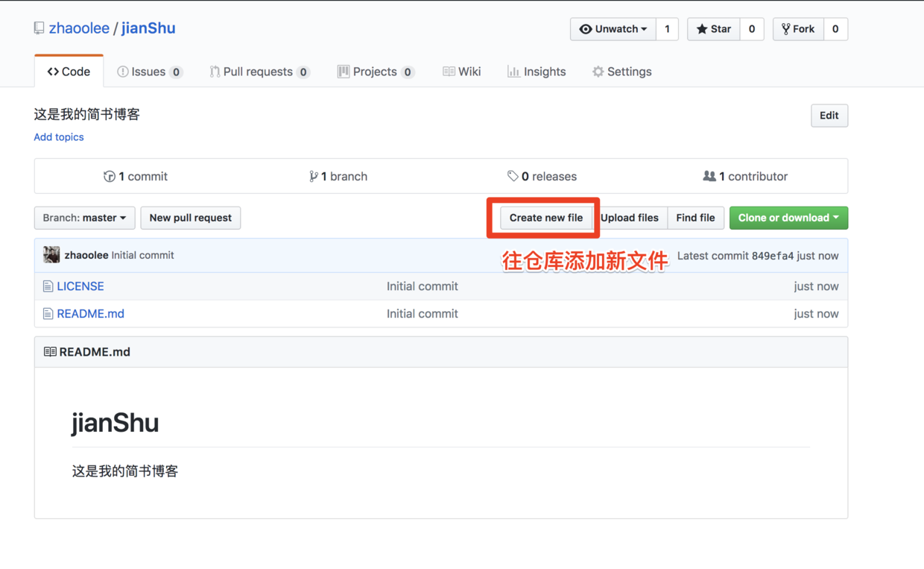Screen dimensions: 924x569
Task: View the 1 commit history
Action: click(136, 177)
